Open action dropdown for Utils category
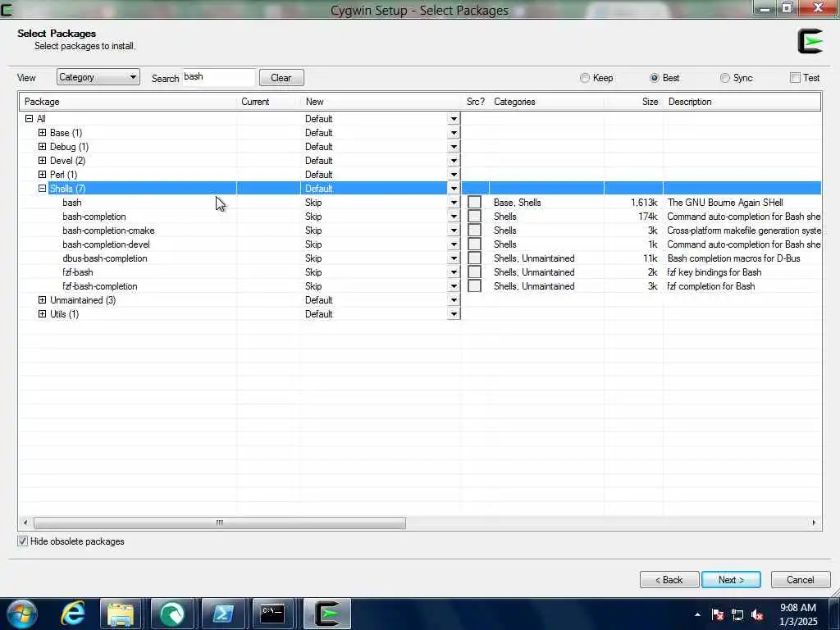840x630 pixels. coord(454,314)
